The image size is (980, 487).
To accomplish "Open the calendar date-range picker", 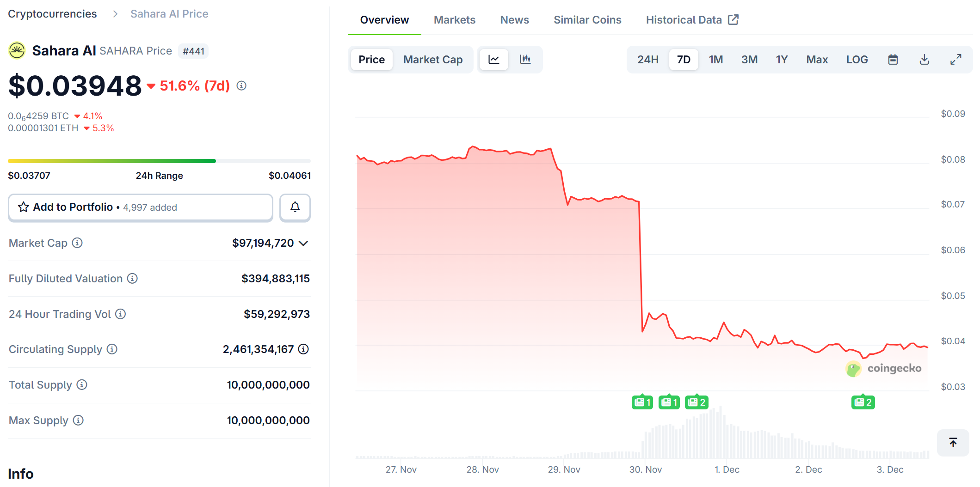I will pos(892,59).
